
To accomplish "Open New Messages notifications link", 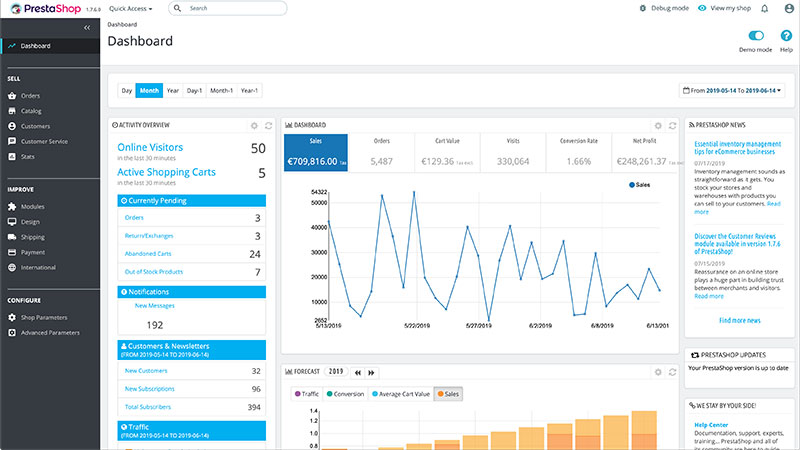I will point(155,306).
